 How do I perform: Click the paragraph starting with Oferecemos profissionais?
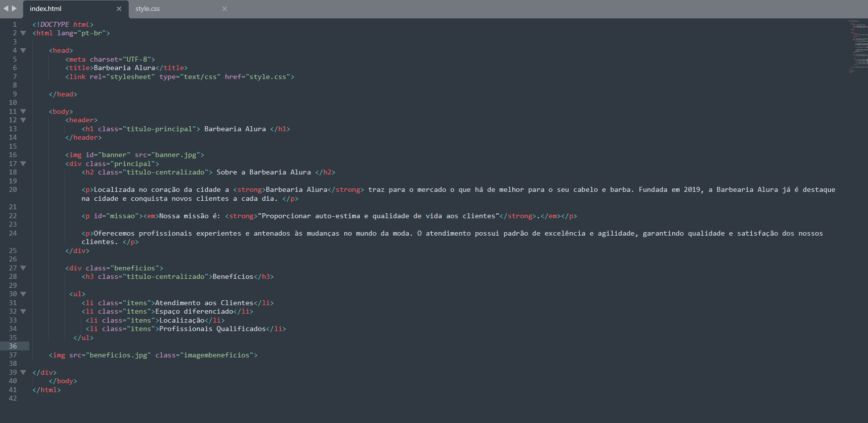click(x=452, y=238)
